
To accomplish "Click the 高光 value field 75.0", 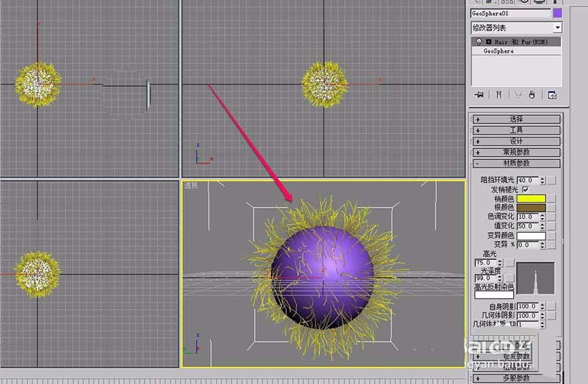I will click(485, 263).
